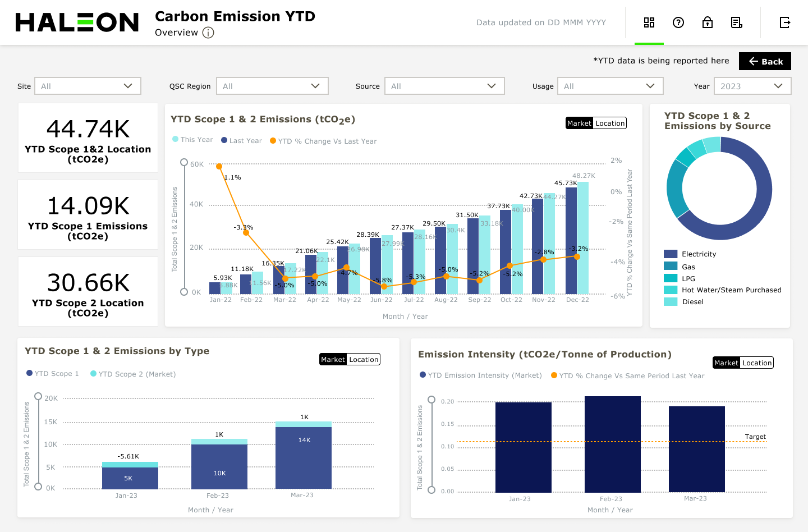Image resolution: width=808 pixels, height=532 pixels.
Task: Click the logout exit icon
Action: coord(785,22)
